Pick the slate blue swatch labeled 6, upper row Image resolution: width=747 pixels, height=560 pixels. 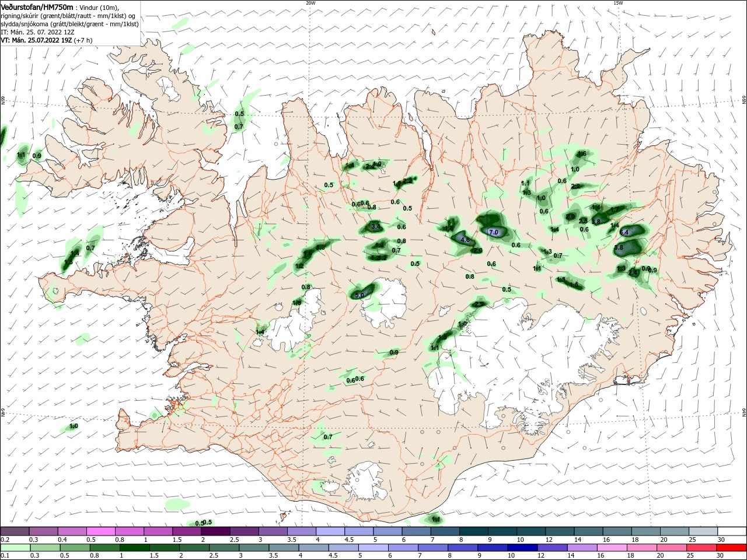pos(417,531)
